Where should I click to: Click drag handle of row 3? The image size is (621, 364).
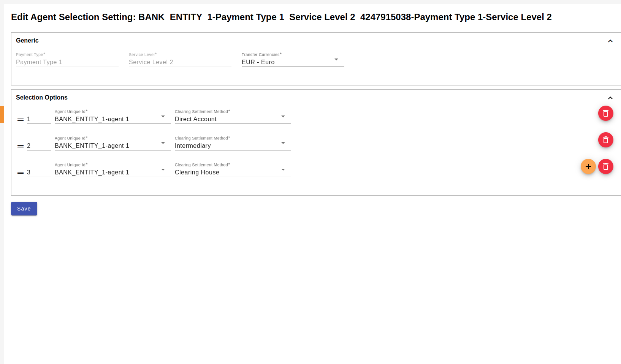tap(21, 173)
